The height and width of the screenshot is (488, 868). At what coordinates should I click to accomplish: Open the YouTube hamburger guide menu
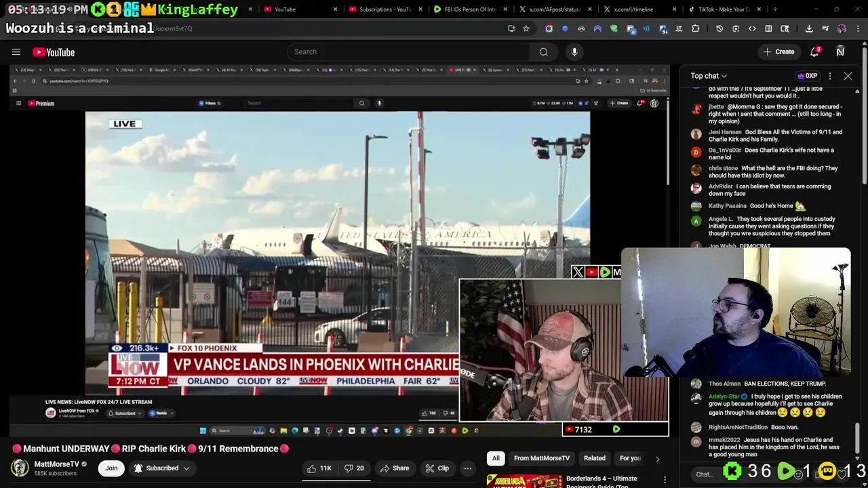pyautogui.click(x=16, y=52)
